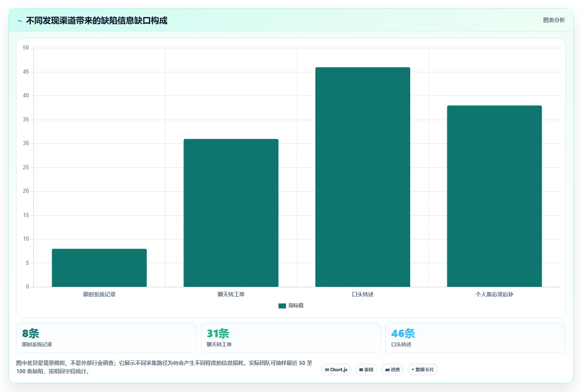Select the chart title 不同发现渠道带来的缺陷信息缺口构成
Image resolution: width=582 pixels, height=392 pixels.
pos(97,21)
